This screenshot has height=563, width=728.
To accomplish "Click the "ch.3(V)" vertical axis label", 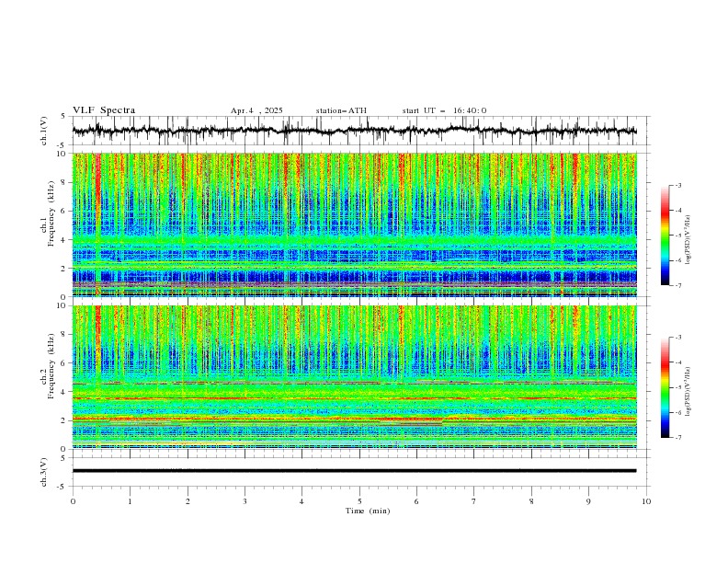I will click(44, 472).
